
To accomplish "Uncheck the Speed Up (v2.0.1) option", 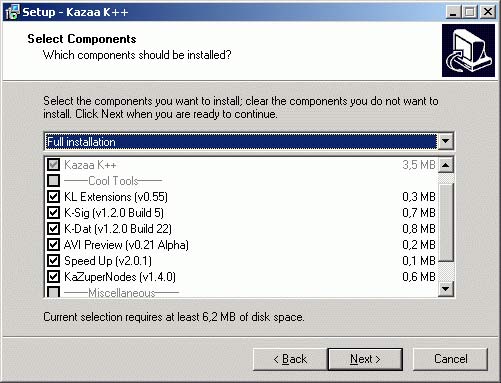I will point(53,261).
